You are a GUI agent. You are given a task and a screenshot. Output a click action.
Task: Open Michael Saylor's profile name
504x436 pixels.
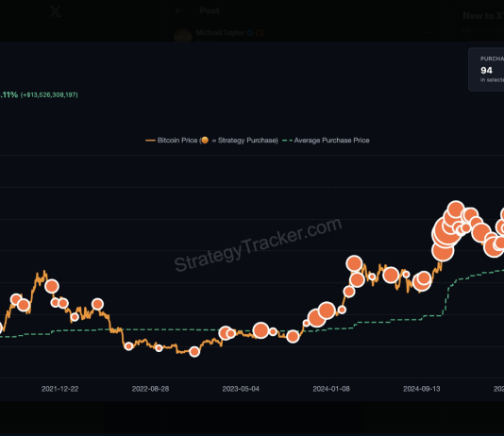tap(220, 32)
